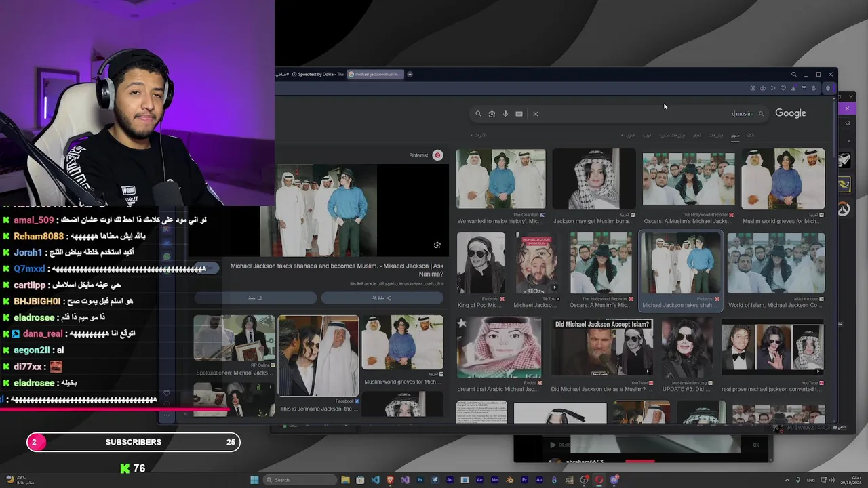Switch to the Speedtest by Ookla tab
Viewport: 868px width, 488px height.
tap(319, 75)
